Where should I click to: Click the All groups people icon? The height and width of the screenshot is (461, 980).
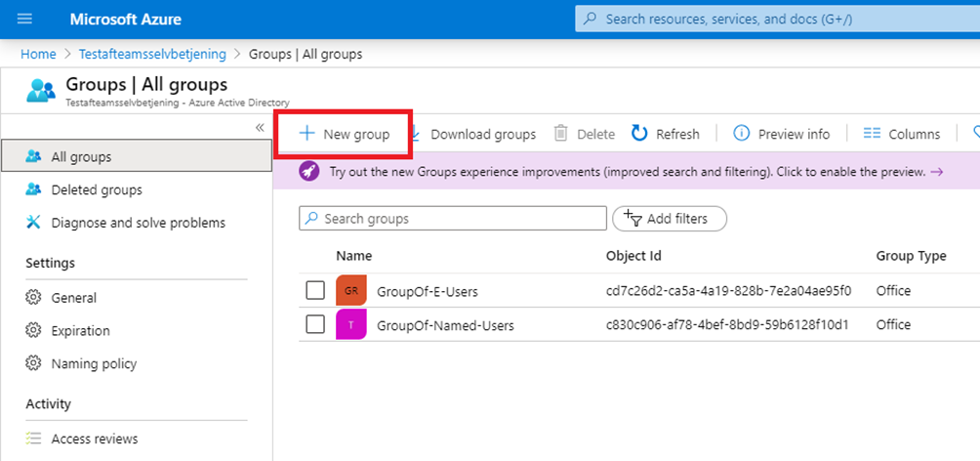tap(33, 156)
